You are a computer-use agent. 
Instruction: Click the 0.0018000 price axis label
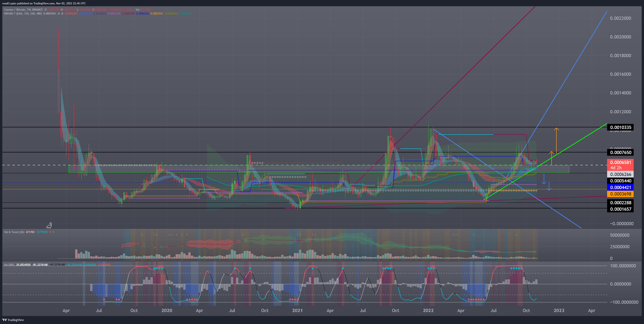tap(620, 55)
